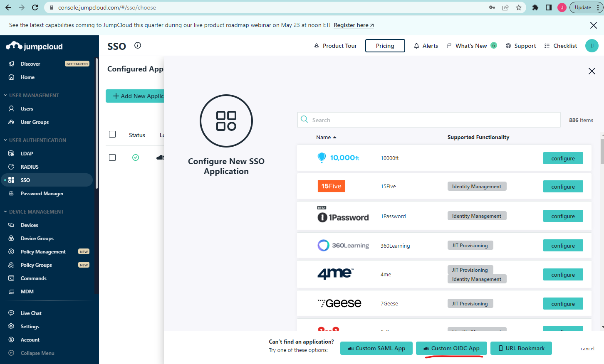
Task: Focus the application Search field
Action: click(x=429, y=120)
